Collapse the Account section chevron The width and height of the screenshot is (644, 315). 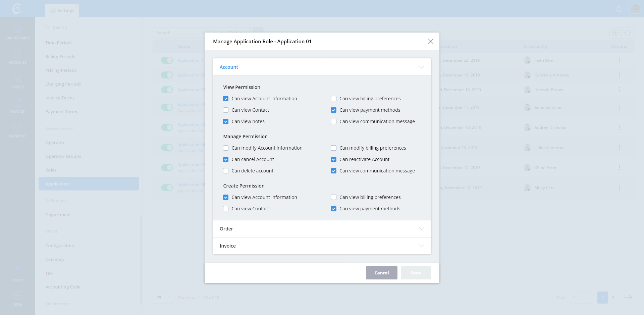tap(421, 67)
